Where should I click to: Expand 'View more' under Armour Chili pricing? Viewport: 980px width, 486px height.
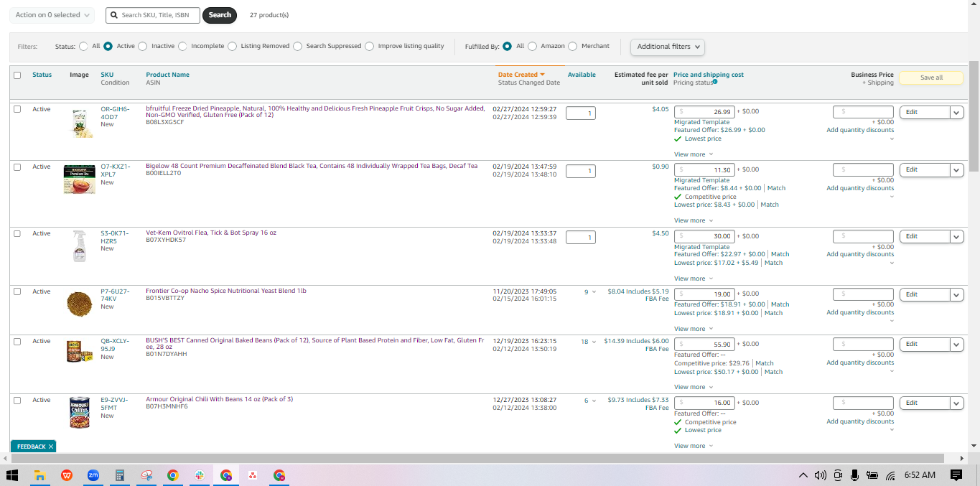[x=694, y=446]
